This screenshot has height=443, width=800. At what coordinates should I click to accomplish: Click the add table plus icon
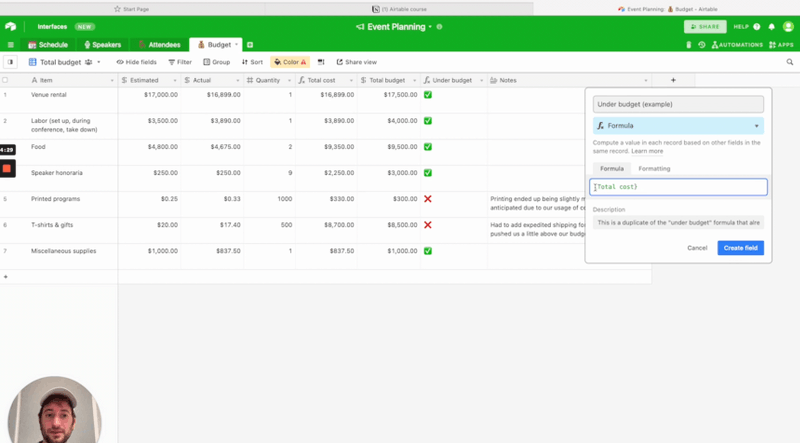point(250,45)
